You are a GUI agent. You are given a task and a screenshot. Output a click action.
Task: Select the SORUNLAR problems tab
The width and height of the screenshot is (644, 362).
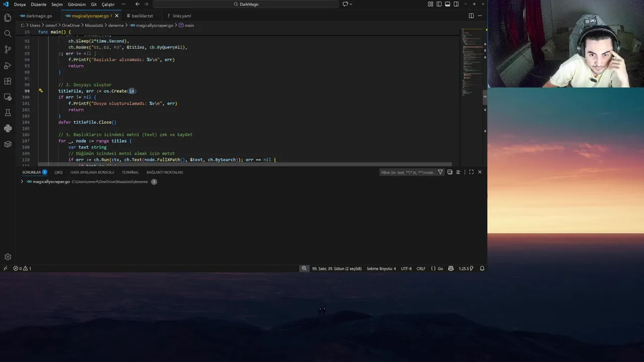click(x=31, y=172)
